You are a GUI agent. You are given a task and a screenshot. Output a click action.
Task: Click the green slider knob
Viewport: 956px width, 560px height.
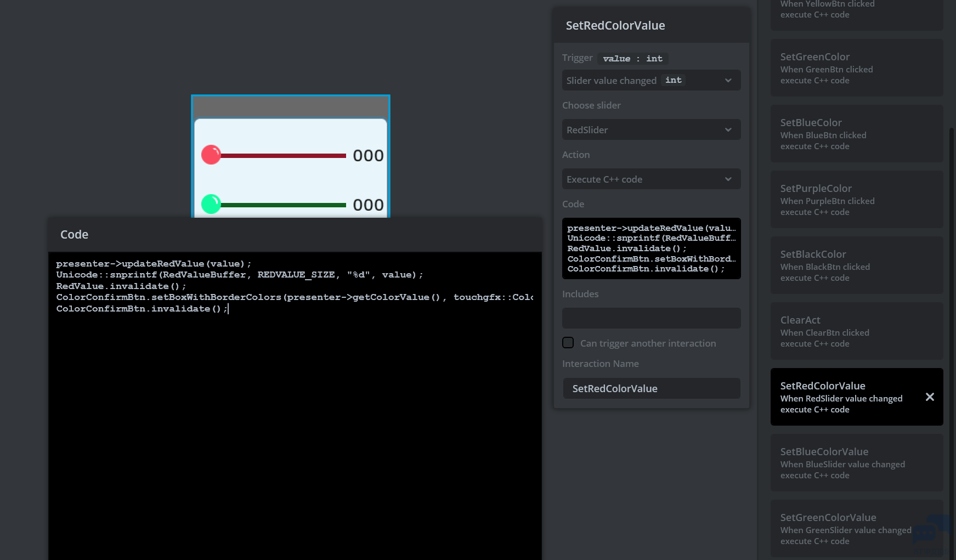coord(211,204)
